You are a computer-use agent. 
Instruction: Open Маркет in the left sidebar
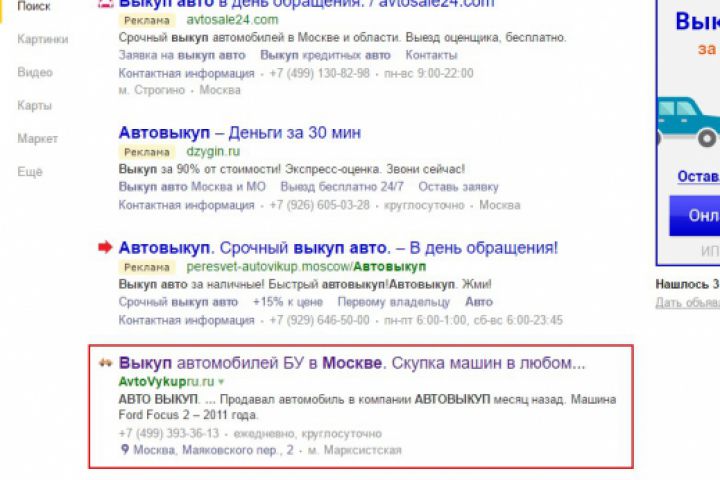click(38, 139)
